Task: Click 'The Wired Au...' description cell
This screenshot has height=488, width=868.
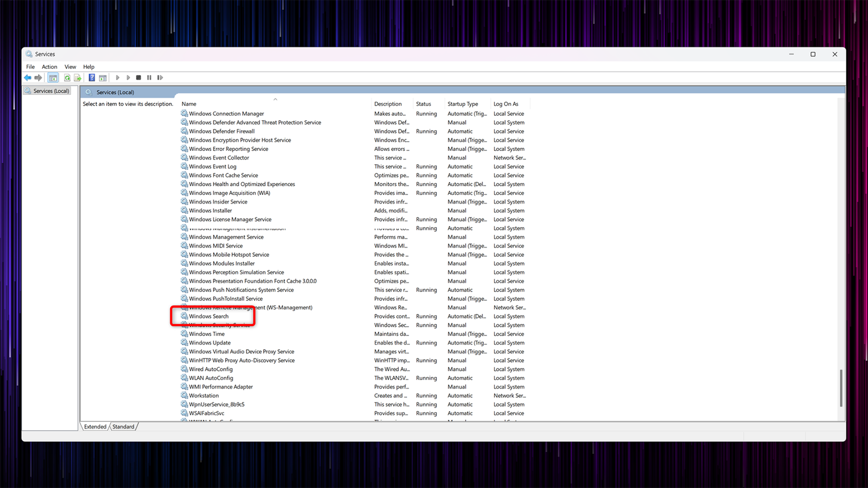Action: pyautogui.click(x=392, y=369)
